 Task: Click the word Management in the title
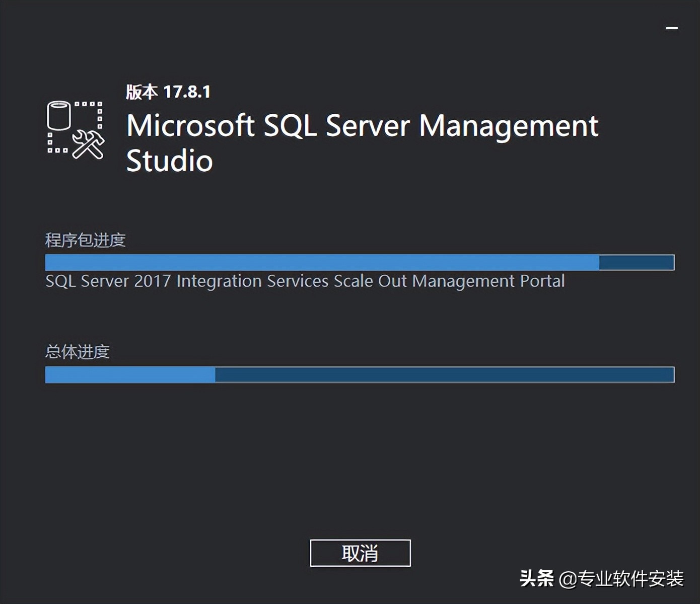(x=509, y=125)
